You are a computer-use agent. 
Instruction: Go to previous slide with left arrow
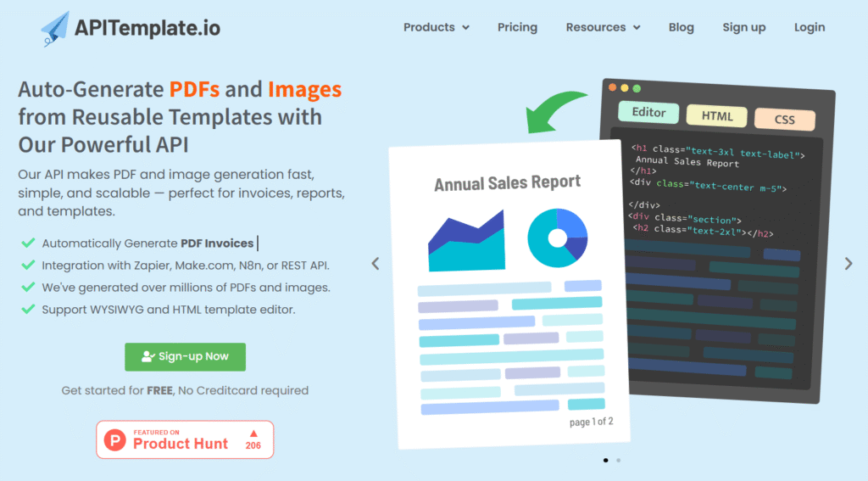376,264
